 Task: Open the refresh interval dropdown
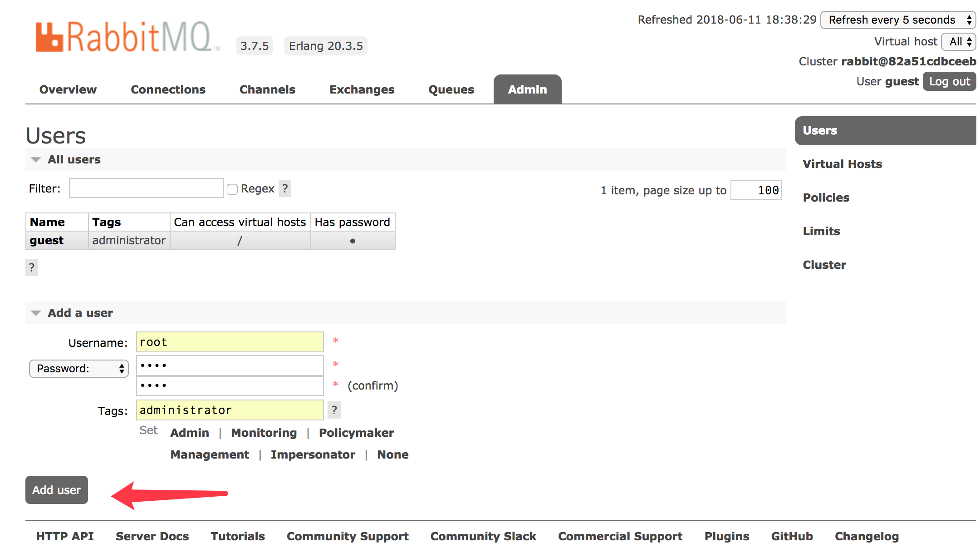pos(898,20)
